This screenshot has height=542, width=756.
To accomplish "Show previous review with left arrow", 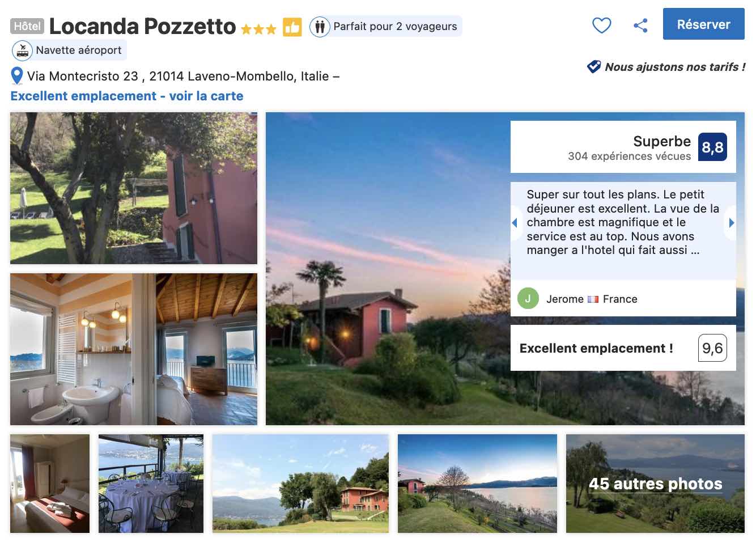I will (515, 223).
